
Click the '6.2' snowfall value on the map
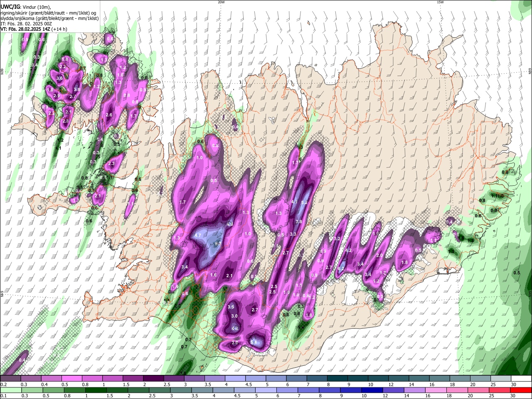click(341, 268)
